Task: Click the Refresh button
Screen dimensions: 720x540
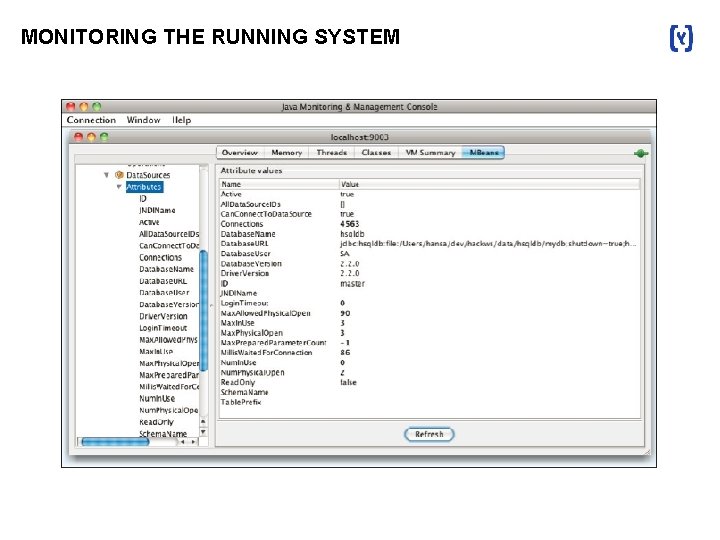Action: [x=429, y=434]
